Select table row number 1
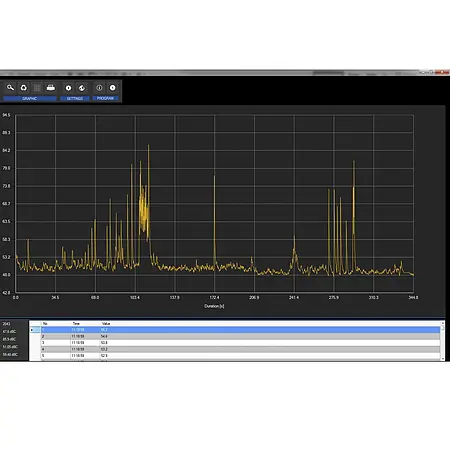 tap(240, 330)
